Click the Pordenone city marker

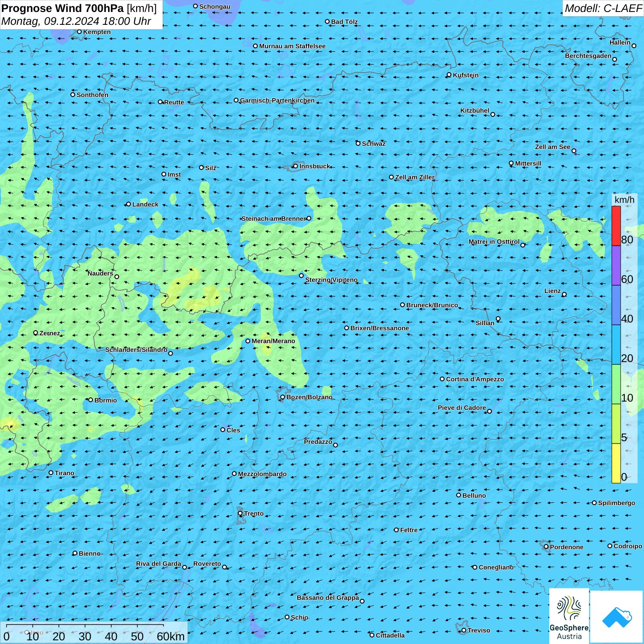click(546, 546)
